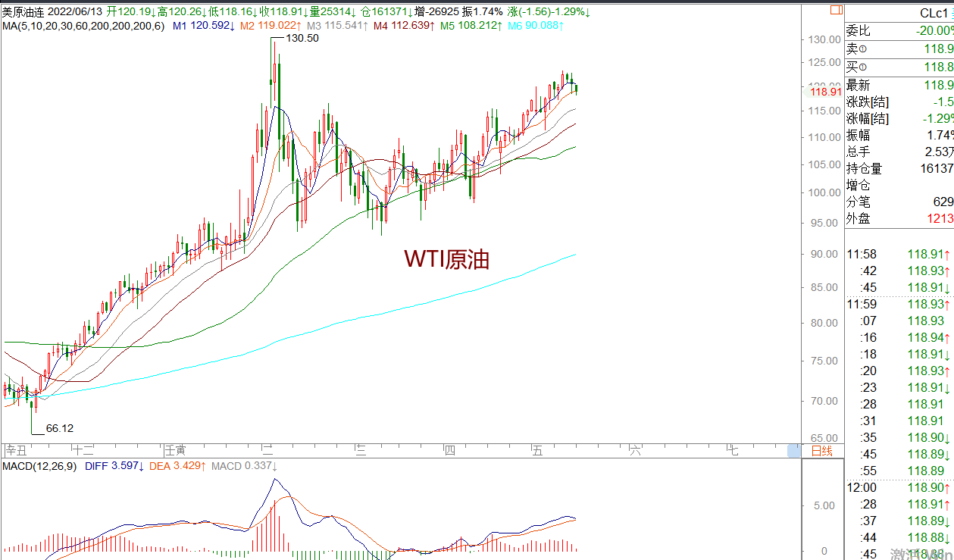Select the M3 115.541 moving average value
Screen dimensions: 954x560
point(338,25)
